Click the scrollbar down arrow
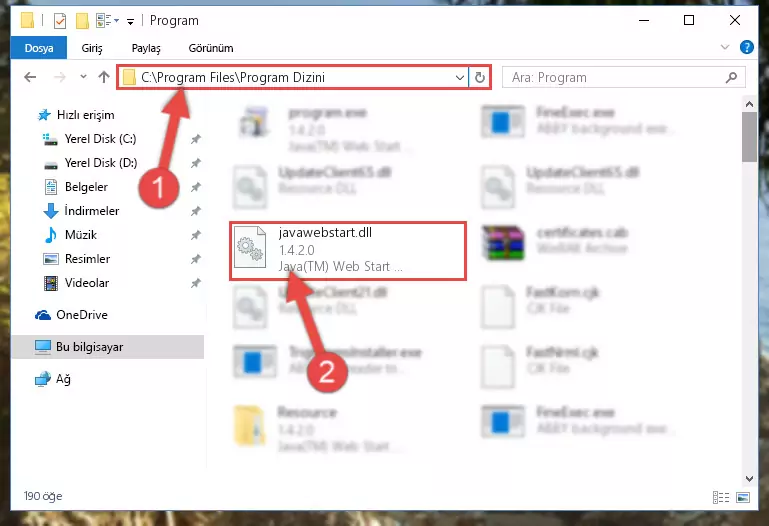Screen dimensions: 769x526 (x=749, y=478)
